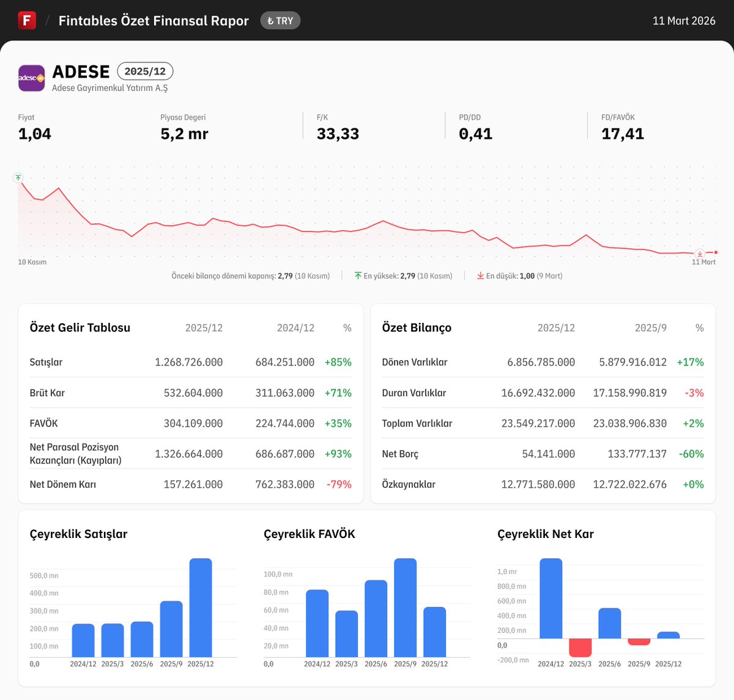Click the 2025/9 bar in Çeyreklik Satışlar
Screen dimensions: 734x700
coord(171,629)
